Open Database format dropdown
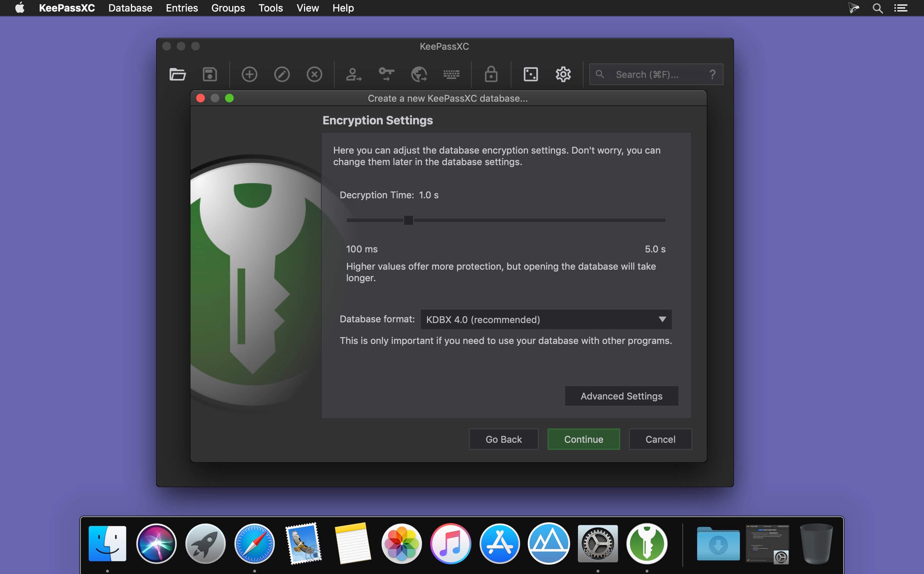Viewport: 924px width, 574px height. coord(546,320)
